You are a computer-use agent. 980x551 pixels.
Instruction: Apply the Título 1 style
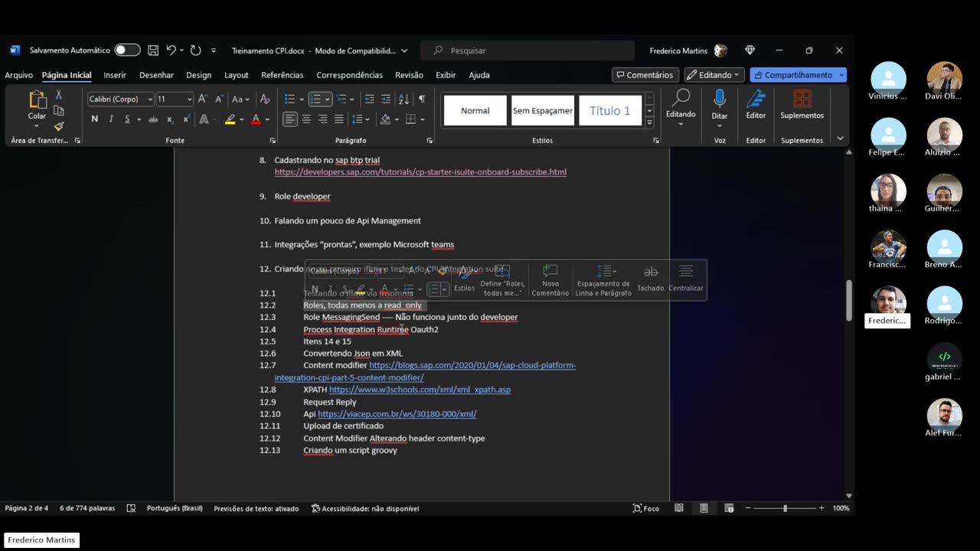point(610,111)
